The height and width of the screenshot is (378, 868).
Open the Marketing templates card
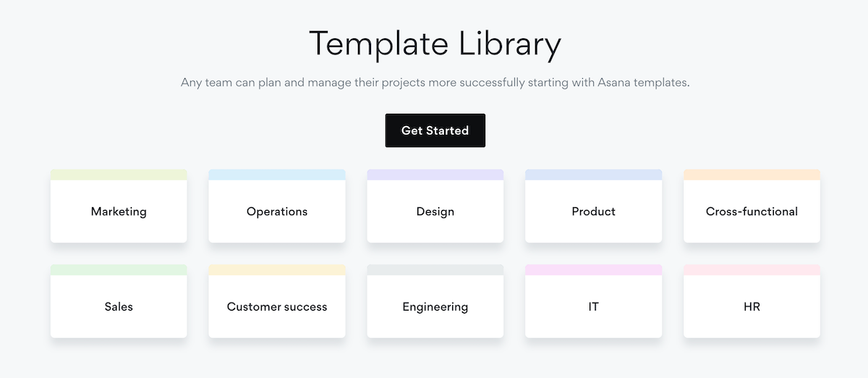[x=119, y=211]
